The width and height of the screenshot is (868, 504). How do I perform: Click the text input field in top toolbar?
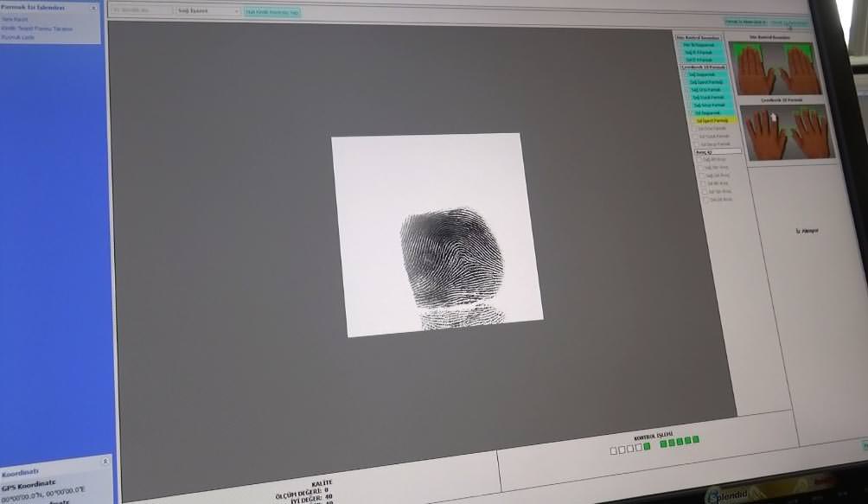pos(140,11)
